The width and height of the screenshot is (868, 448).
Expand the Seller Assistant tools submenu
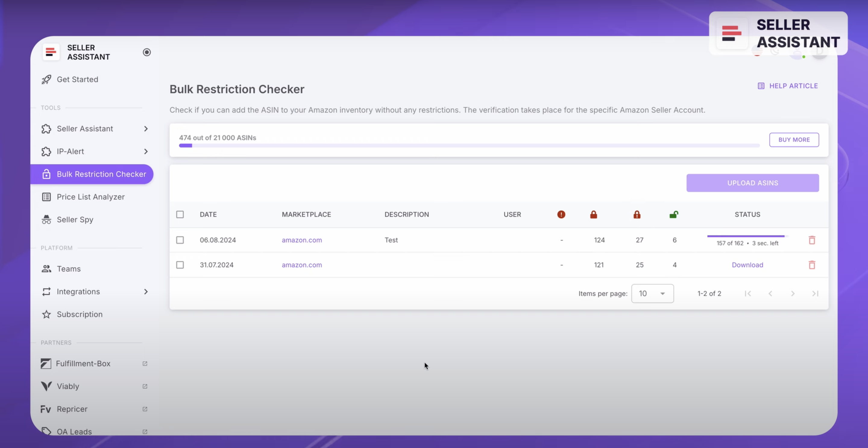146,129
